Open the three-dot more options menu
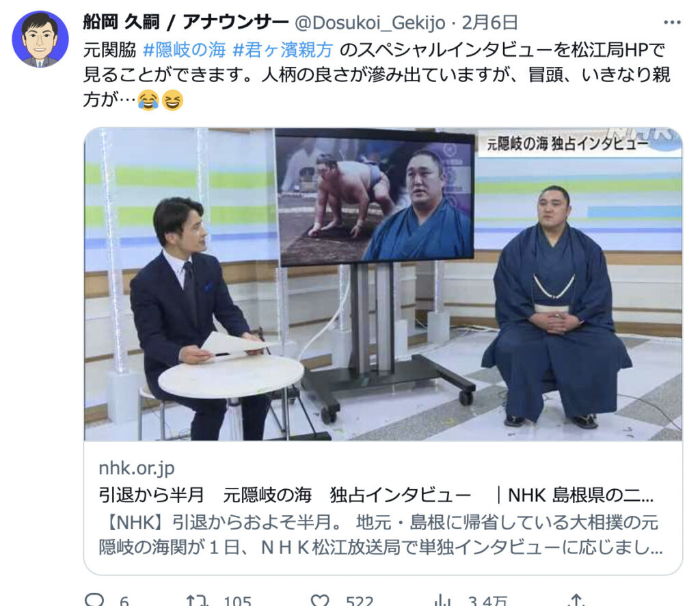 click(671, 23)
